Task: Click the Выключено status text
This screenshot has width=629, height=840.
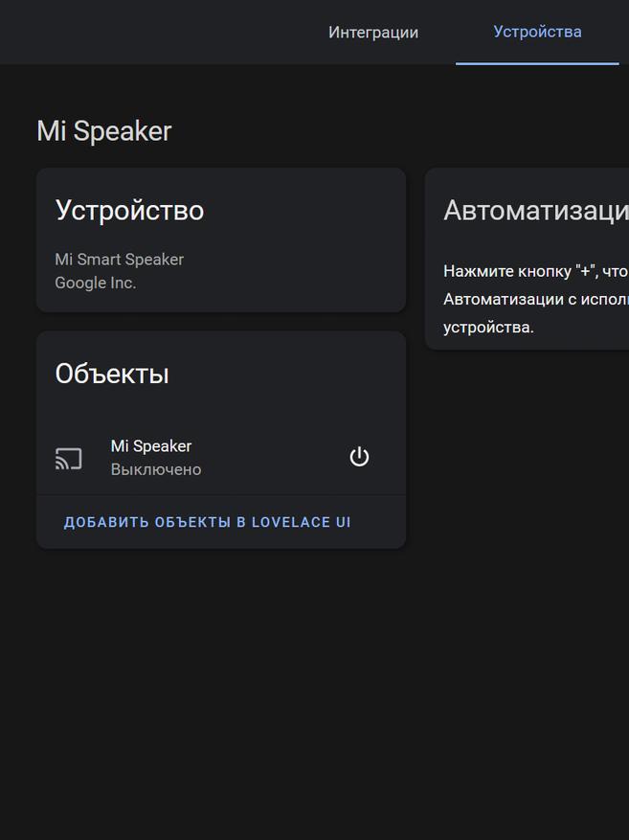Action: coord(156,469)
